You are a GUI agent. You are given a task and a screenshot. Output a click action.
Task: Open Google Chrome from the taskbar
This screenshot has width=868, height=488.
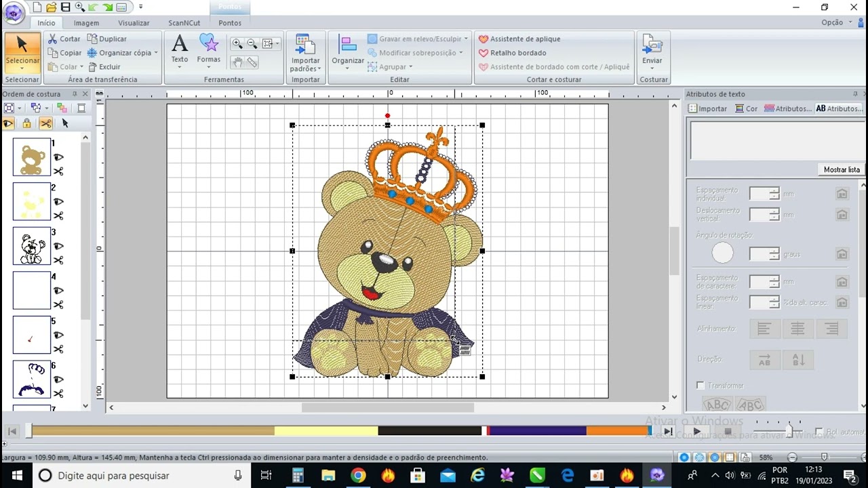coord(358,475)
